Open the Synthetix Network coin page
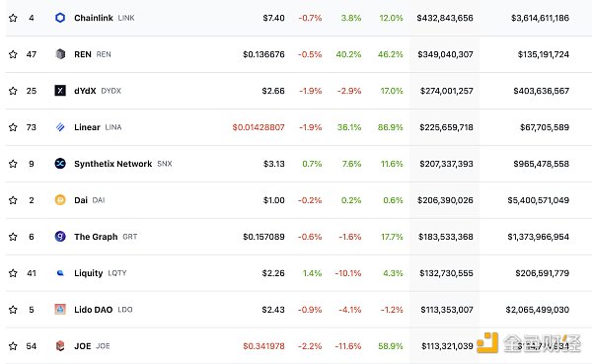 (x=112, y=164)
